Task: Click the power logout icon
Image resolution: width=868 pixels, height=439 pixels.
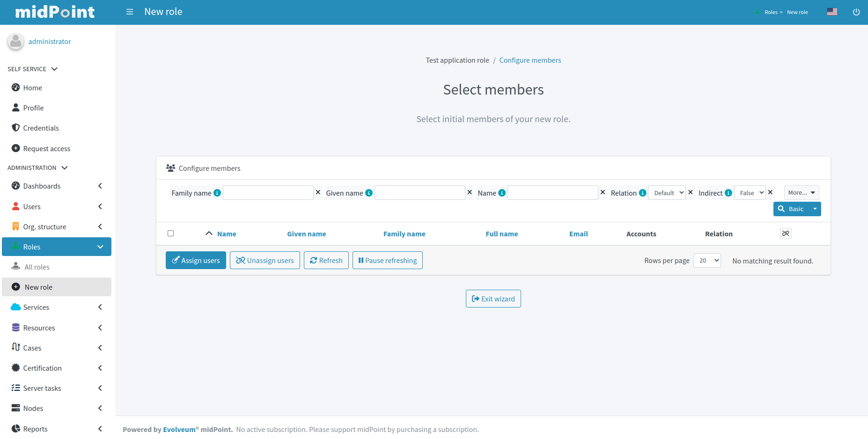Action: pyautogui.click(x=856, y=12)
